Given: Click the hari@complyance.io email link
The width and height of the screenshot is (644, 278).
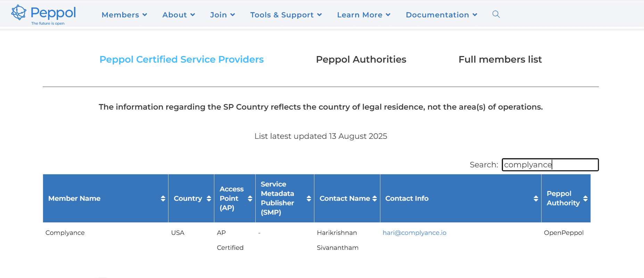Looking at the screenshot, I should 414,233.
